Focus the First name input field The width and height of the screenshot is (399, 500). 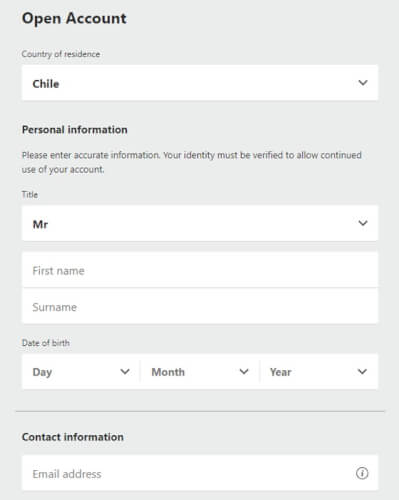[200, 270]
